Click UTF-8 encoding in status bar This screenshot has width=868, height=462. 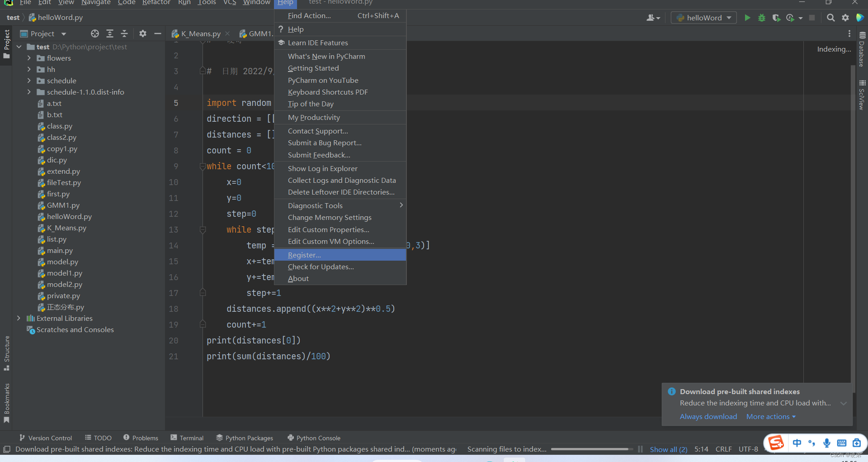pos(748,449)
